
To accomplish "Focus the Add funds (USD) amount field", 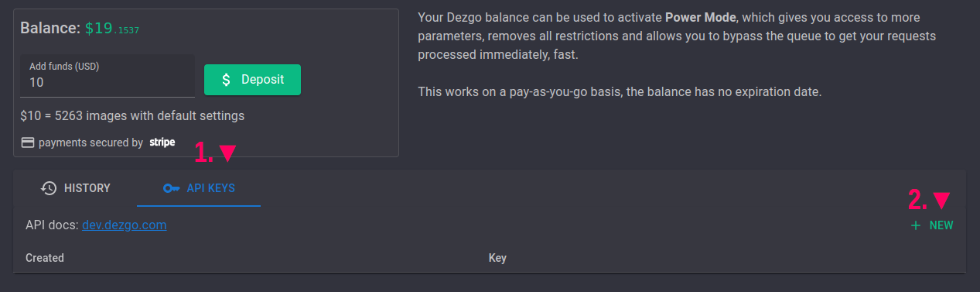I will pyautogui.click(x=108, y=75).
